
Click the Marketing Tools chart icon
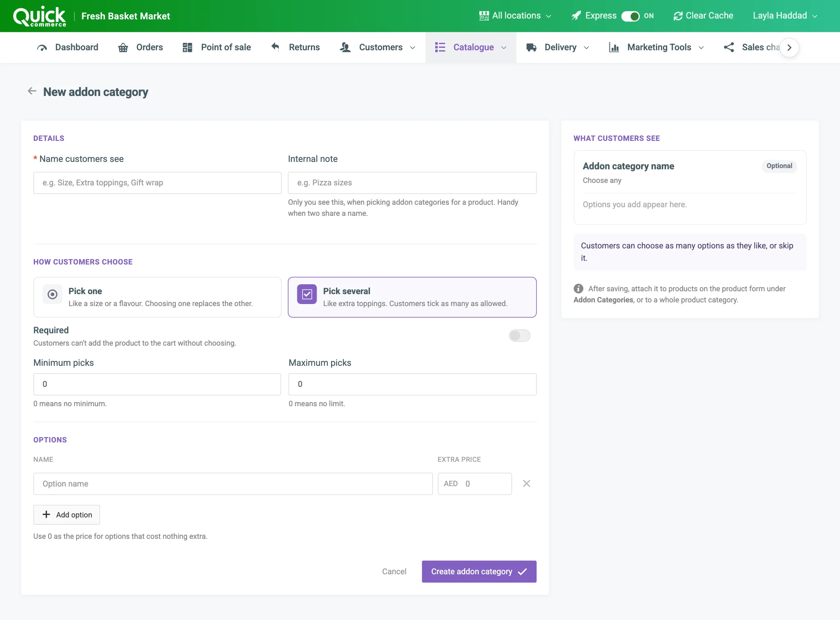[614, 47]
